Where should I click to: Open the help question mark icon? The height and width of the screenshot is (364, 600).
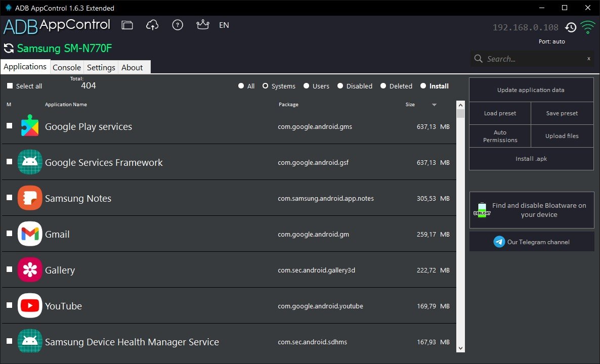point(178,25)
